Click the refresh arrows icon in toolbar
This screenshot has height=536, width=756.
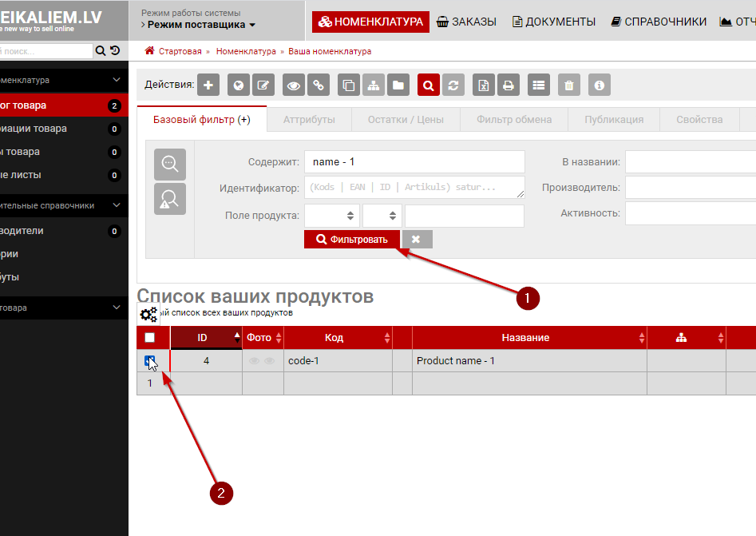click(x=453, y=85)
